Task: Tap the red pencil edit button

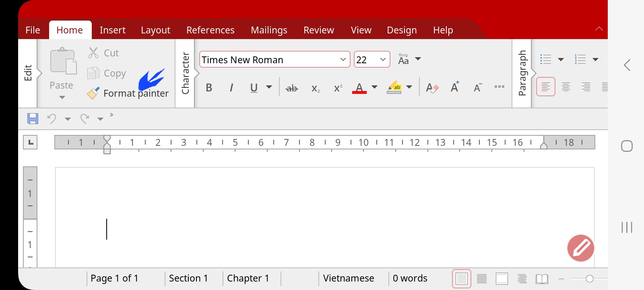Action: (581, 248)
